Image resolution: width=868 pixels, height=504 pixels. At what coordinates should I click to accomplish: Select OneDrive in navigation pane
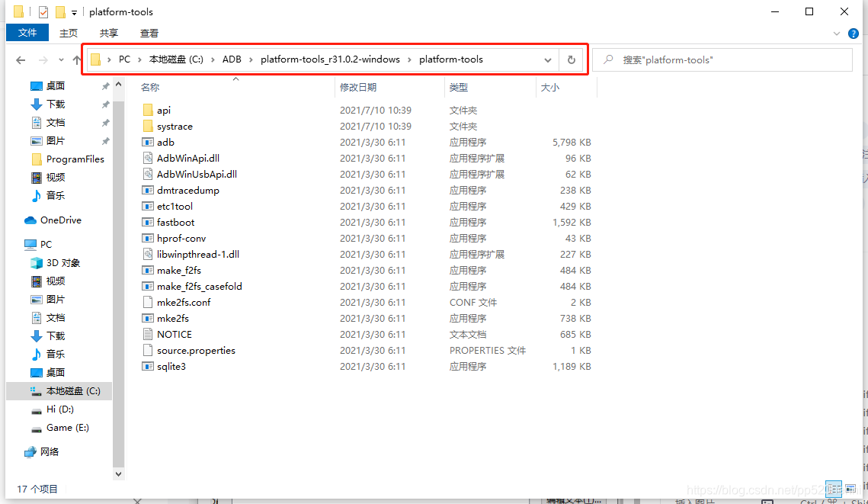coord(61,220)
